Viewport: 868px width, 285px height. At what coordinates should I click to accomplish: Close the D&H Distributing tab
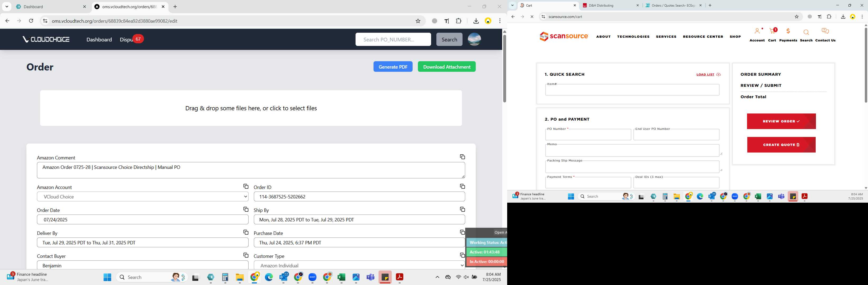tap(637, 5)
